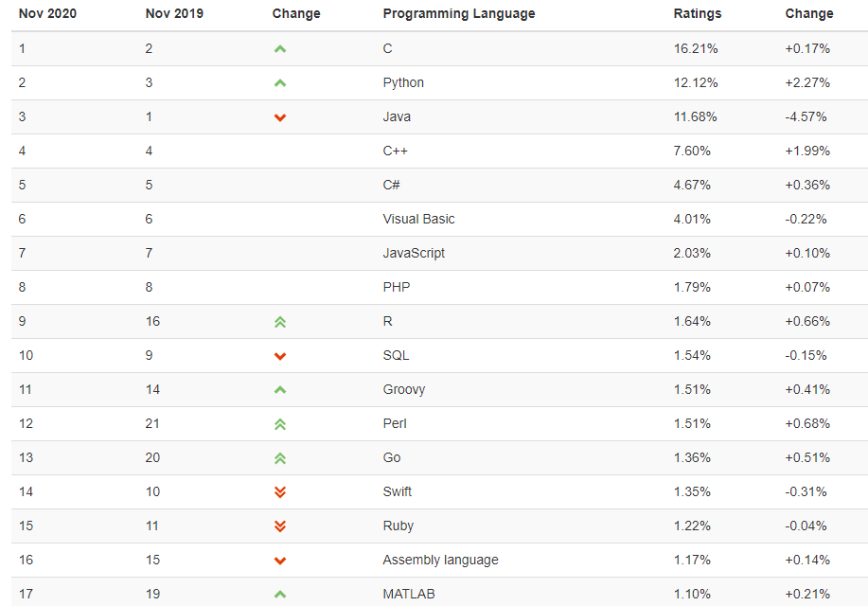Click the Visual Basic language entry
The height and width of the screenshot is (606, 868).
click(x=418, y=219)
